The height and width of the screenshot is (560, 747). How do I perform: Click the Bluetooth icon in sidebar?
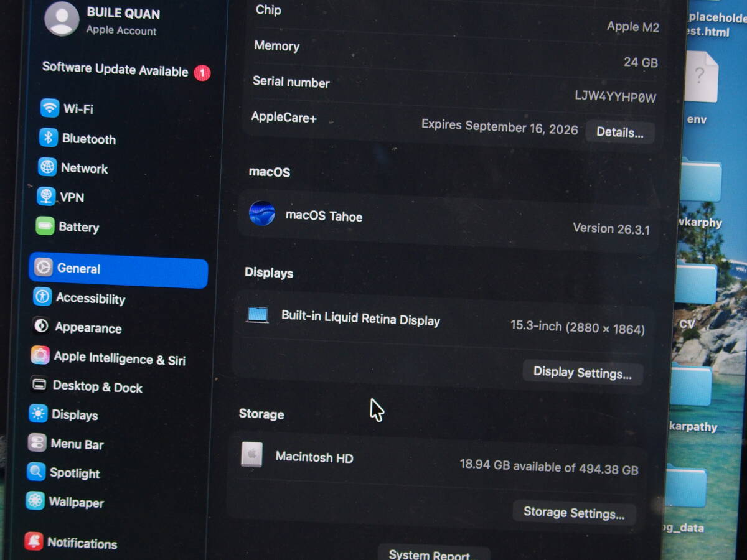coord(49,138)
